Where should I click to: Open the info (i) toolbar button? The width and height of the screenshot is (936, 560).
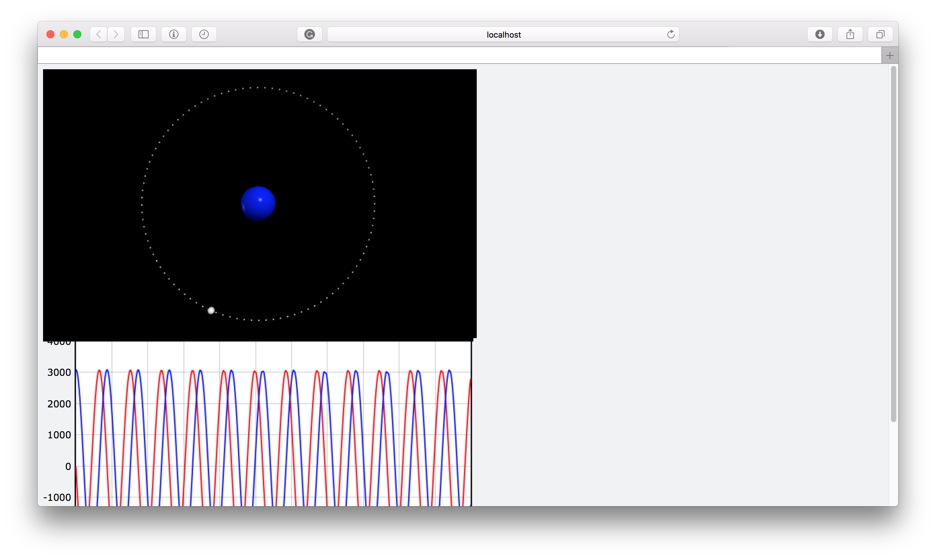coord(173,34)
